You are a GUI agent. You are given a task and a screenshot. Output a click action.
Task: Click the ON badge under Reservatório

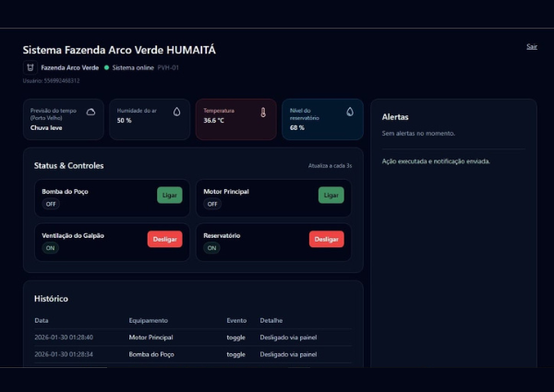[212, 248]
